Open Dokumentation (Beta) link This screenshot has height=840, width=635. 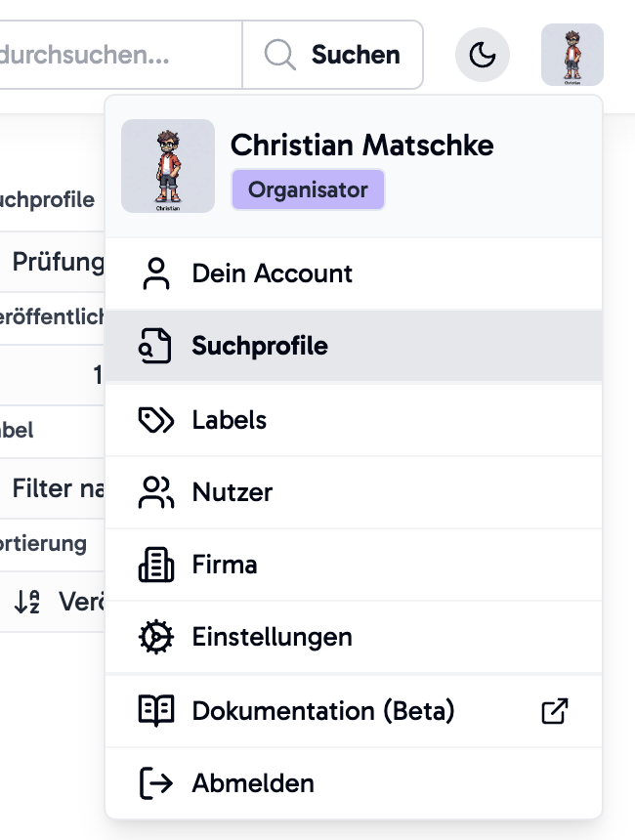click(x=323, y=711)
